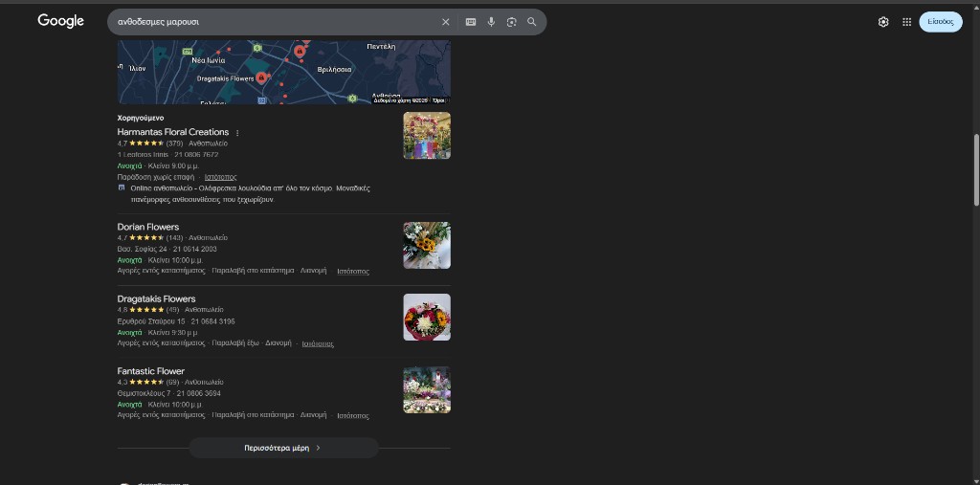
Task: Click Harmantas phone 21 0806 7672
Action: [196, 154]
